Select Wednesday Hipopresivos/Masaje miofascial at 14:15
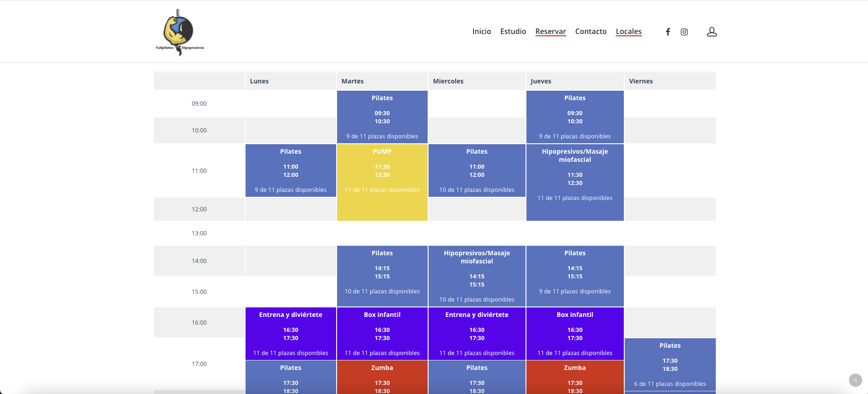868x394 pixels. pos(477,276)
